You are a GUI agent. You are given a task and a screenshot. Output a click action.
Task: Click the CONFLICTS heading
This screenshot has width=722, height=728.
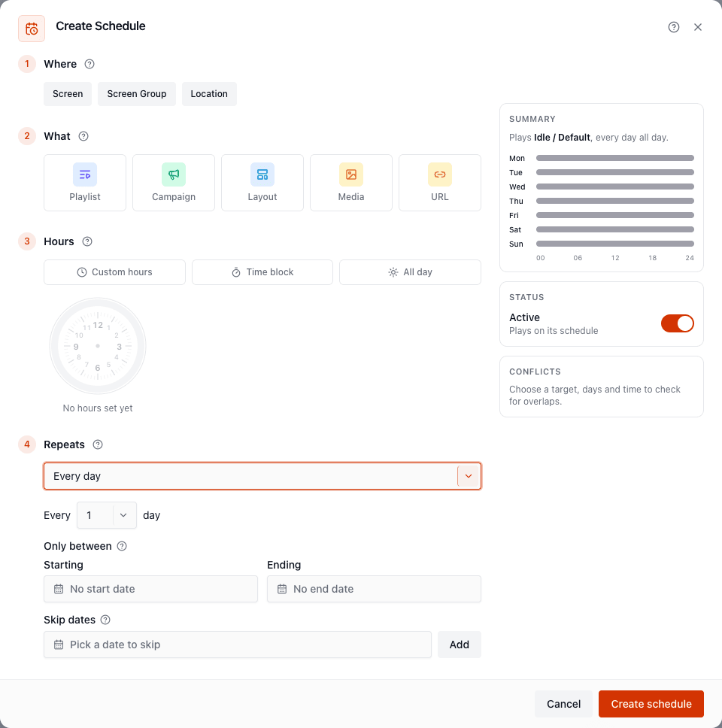pyautogui.click(x=535, y=372)
